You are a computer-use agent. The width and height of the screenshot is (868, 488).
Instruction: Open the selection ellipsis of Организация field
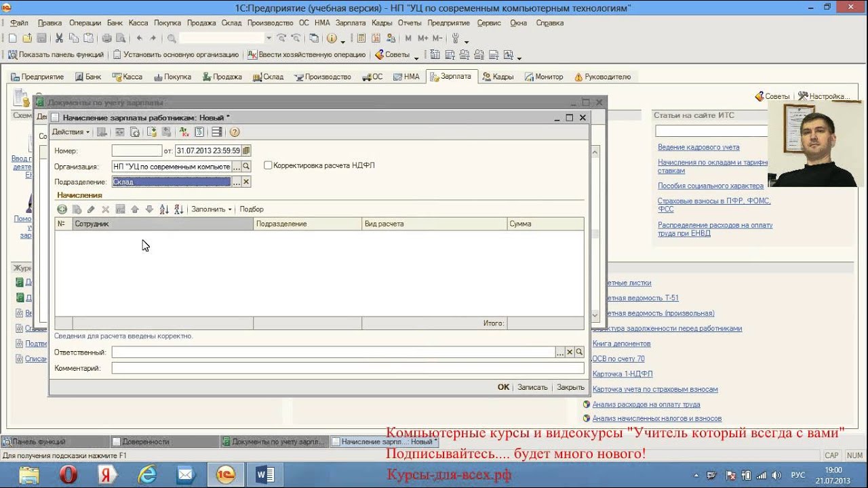pyautogui.click(x=237, y=166)
